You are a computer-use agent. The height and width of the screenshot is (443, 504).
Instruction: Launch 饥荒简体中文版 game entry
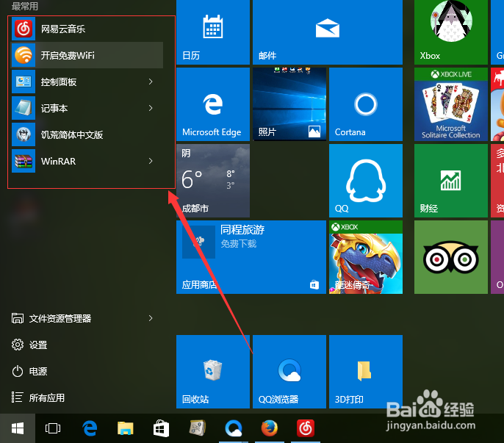pyautogui.click(x=87, y=134)
